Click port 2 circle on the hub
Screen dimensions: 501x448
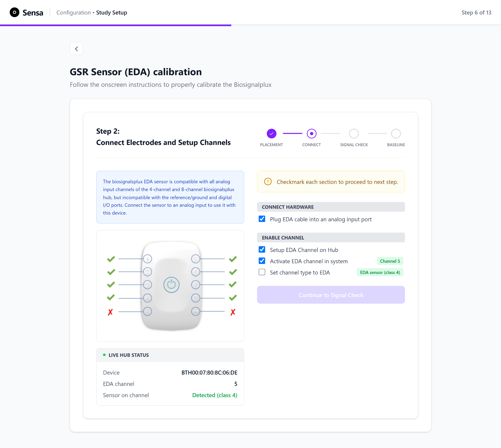pos(148,272)
